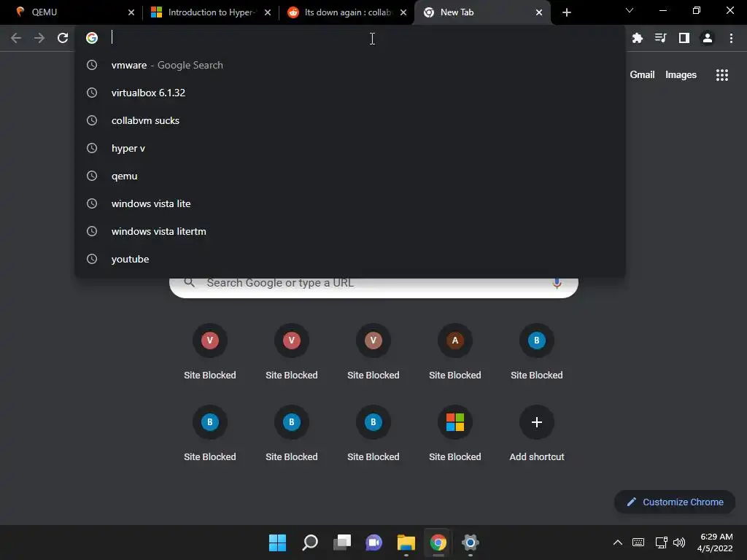Click the search magnifier in Google box
Screen dimensions: 747x560
pos(189,282)
